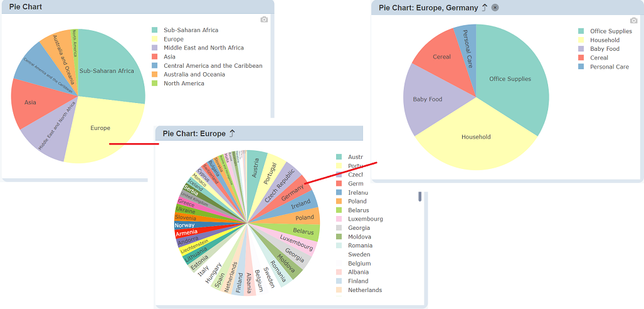Close the Europe, Germany pie chart panel

495,8
